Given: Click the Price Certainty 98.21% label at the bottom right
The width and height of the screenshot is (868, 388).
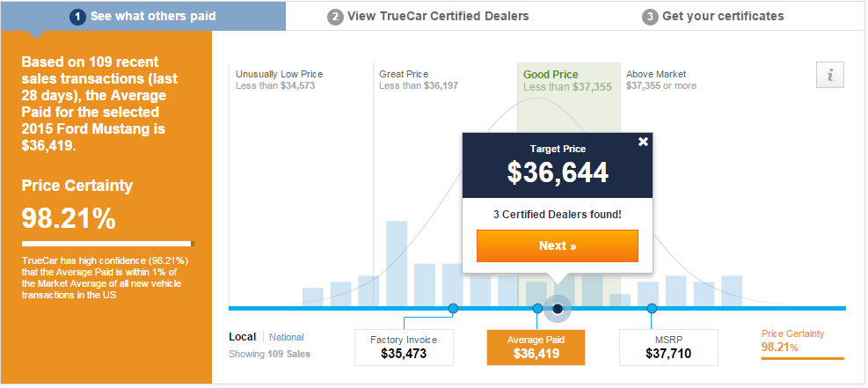Looking at the screenshot, I should point(792,341).
